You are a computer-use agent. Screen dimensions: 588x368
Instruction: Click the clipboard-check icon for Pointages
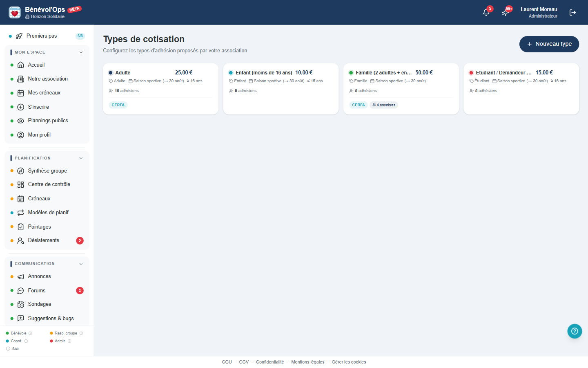point(21,227)
